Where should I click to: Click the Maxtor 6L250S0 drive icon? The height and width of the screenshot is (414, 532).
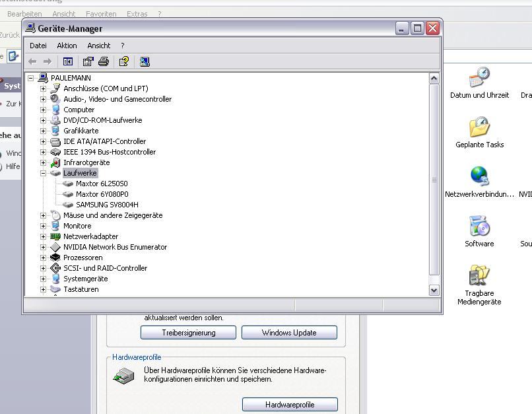click(x=68, y=184)
